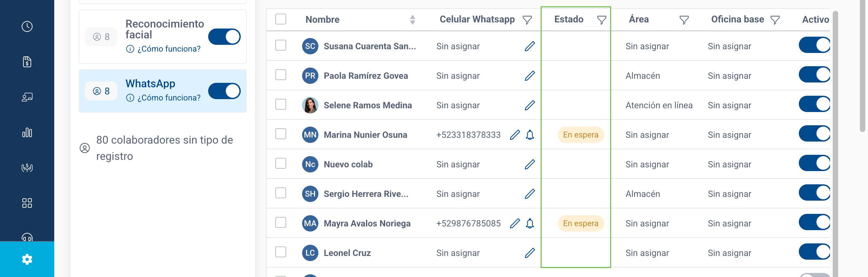Turn off the WhatsApp toggle switch
The width and height of the screenshot is (868, 277).
[224, 91]
